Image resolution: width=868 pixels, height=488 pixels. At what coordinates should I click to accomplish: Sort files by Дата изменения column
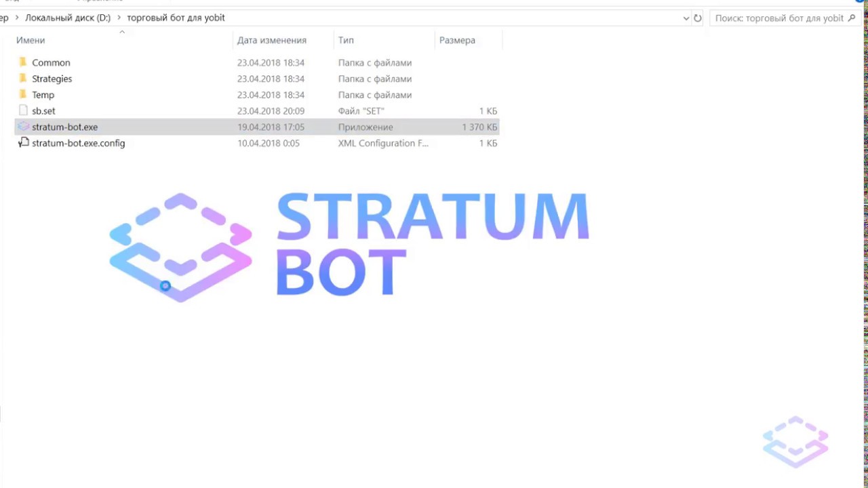click(x=272, y=41)
